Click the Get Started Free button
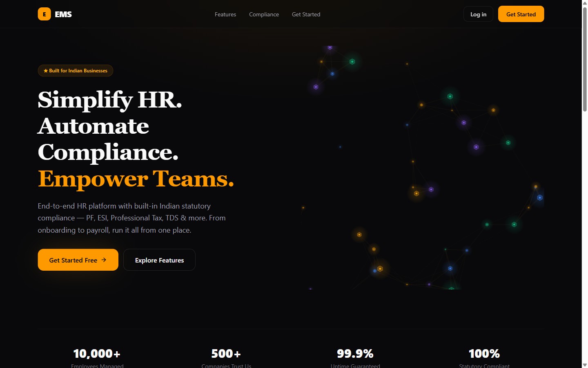Screen dimensions: 588x368 pos(78,260)
